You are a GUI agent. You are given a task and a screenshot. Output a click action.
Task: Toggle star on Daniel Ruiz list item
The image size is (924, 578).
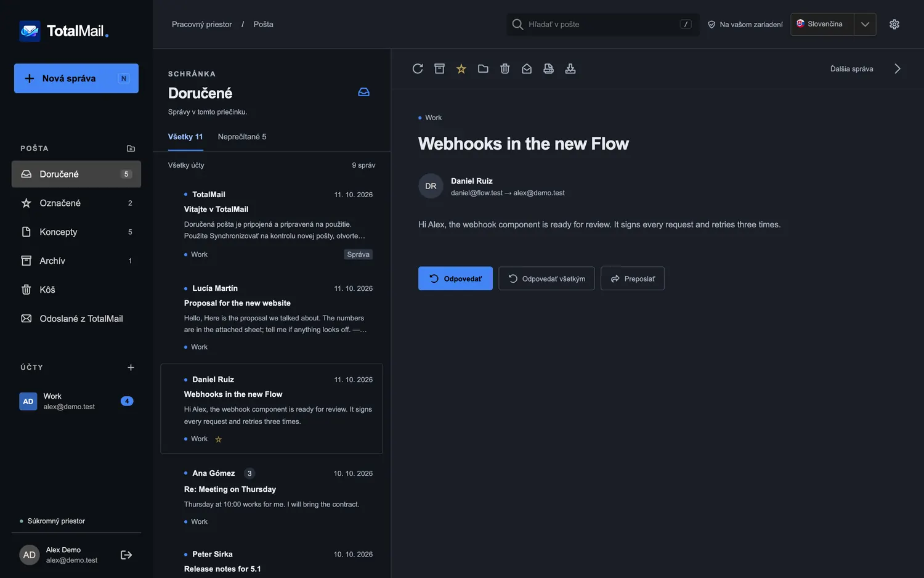(219, 439)
